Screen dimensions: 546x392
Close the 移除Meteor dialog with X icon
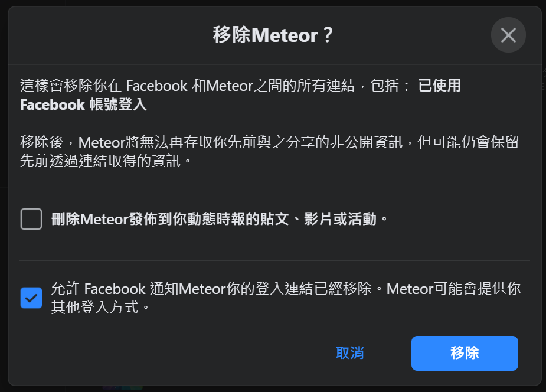(x=508, y=35)
